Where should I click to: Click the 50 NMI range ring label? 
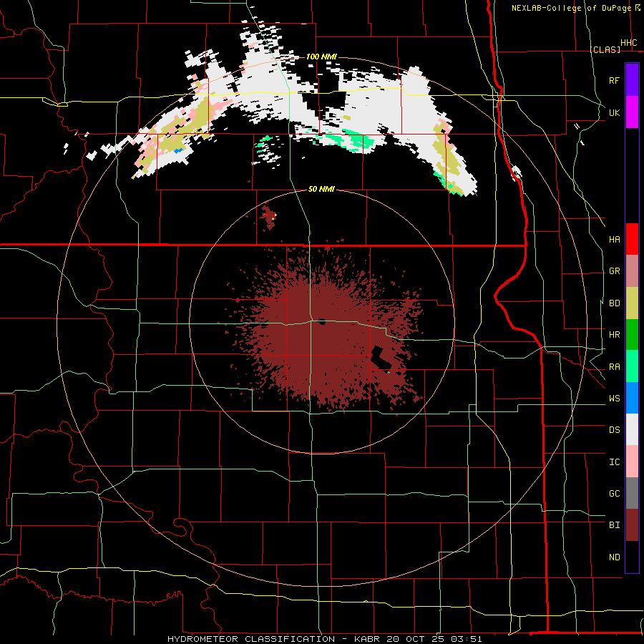(321, 190)
